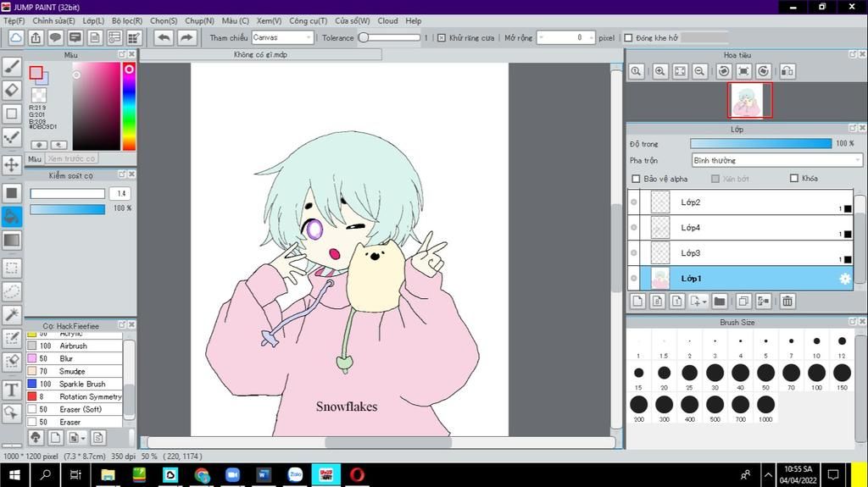The width and height of the screenshot is (868, 487).
Task: Select the Lasso selection tool
Action: tap(12, 291)
